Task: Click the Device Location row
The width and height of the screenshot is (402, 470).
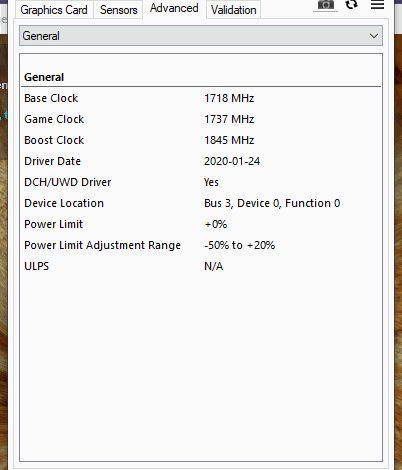Action: [x=201, y=203]
